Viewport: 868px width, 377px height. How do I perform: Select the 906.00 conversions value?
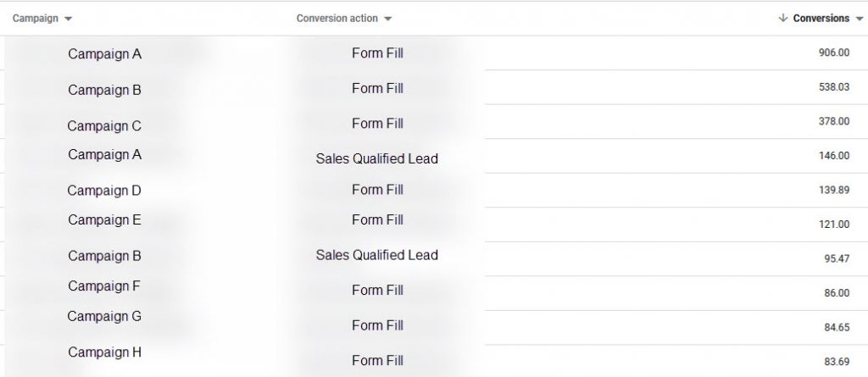click(834, 53)
